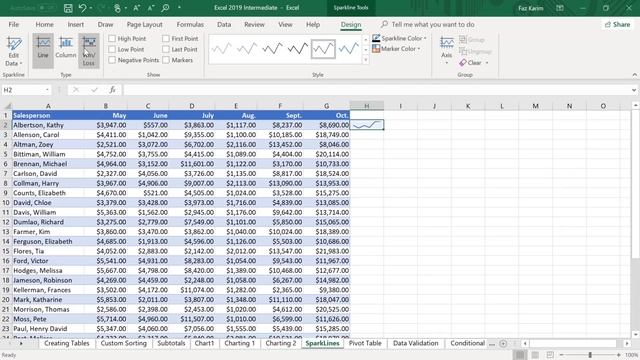Enable the Negative Points checkbox

click(112, 60)
